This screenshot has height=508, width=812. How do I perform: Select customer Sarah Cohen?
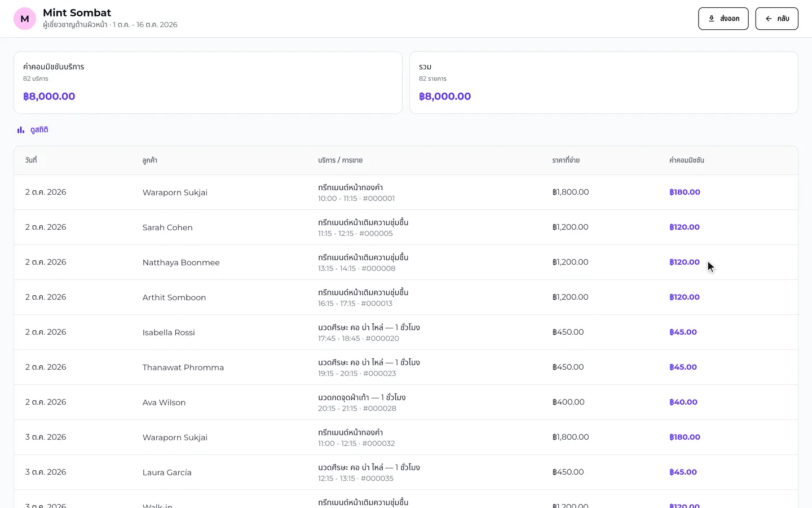click(167, 227)
